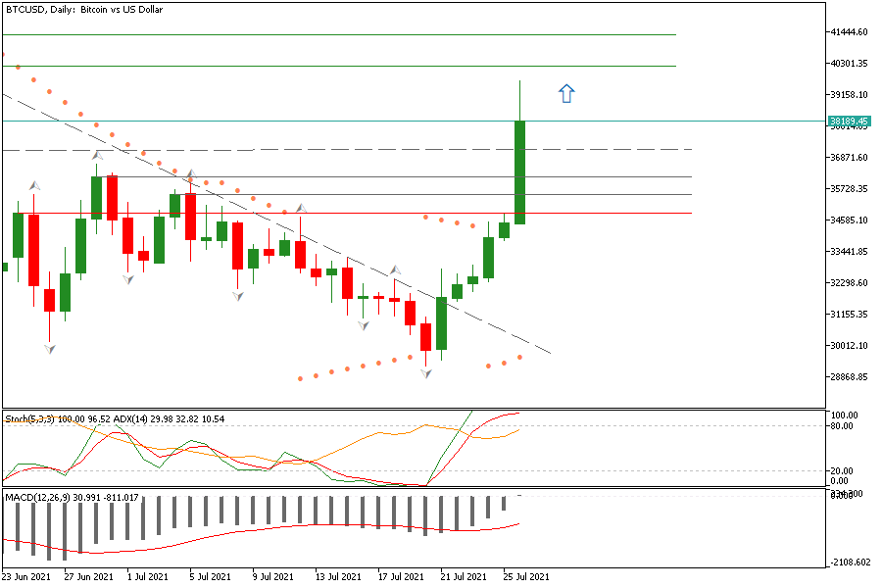Click the -2108.602 MACD scale label
The image size is (882, 588).
pyautogui.click(x=849, y=563)
